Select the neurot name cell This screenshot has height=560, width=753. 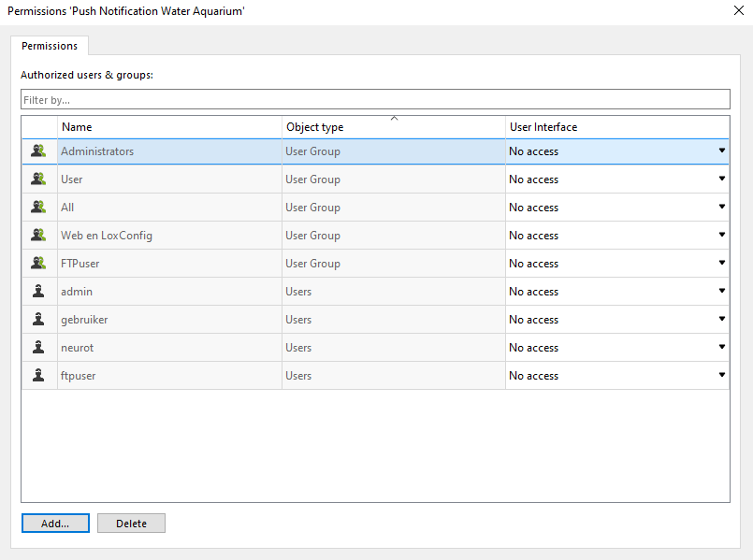coord(169,348)
